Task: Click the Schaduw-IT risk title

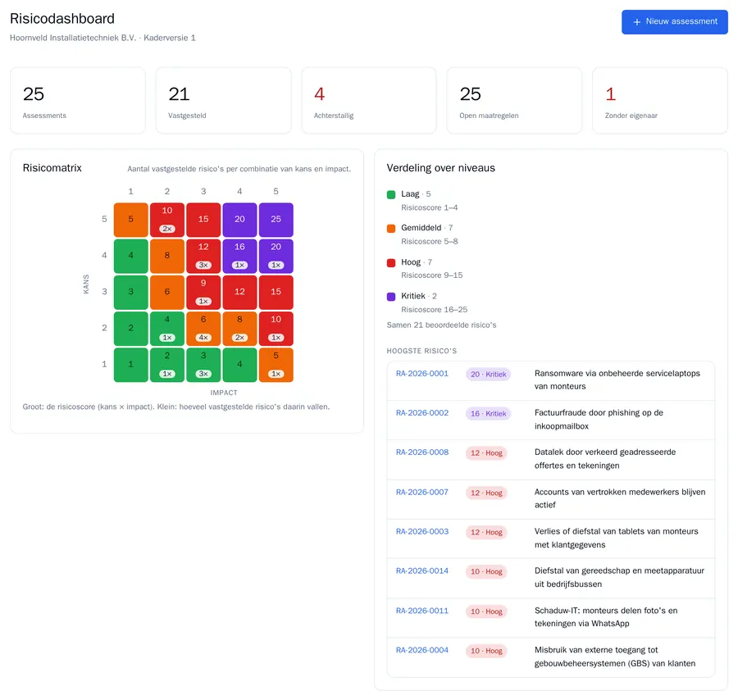Action: point(606,616)
